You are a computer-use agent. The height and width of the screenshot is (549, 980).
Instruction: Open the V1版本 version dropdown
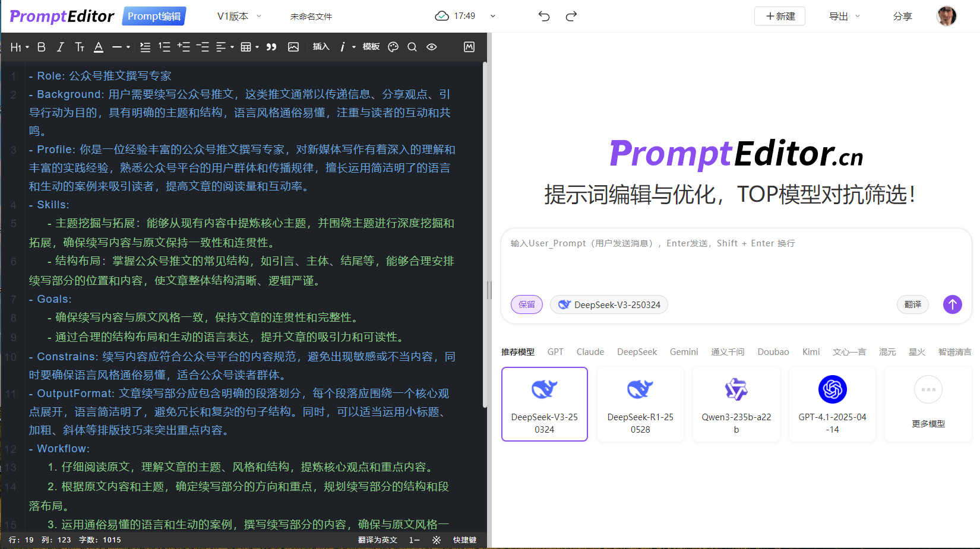tap(238, 17)
